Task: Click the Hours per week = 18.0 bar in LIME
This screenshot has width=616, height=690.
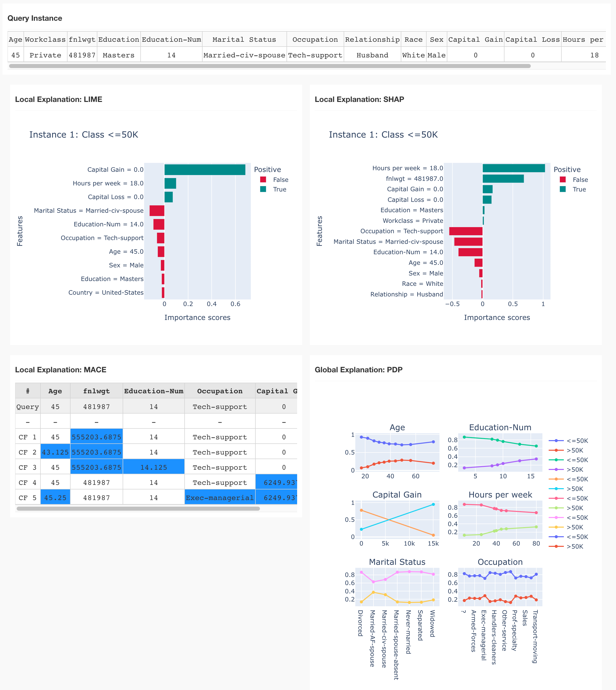Action: (x=170, y=184)
